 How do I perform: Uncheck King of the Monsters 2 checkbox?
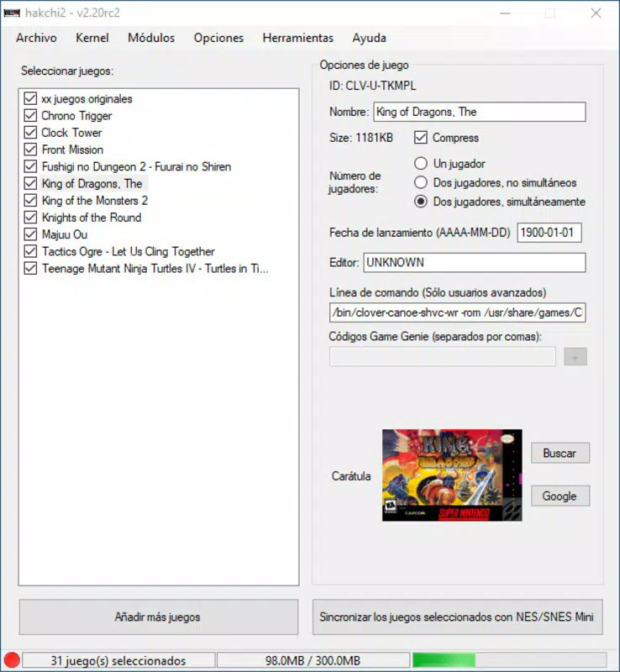pyautogui.click(x=30, y=201)
